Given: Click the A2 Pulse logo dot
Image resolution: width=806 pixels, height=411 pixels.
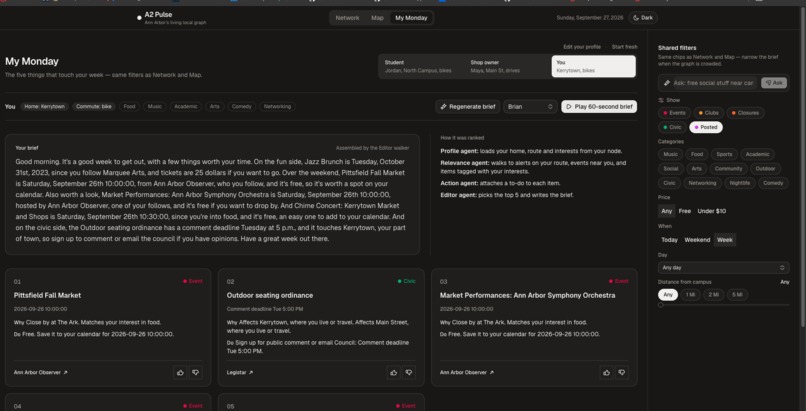Looking at the screenshot, I should tap(139, 17).
